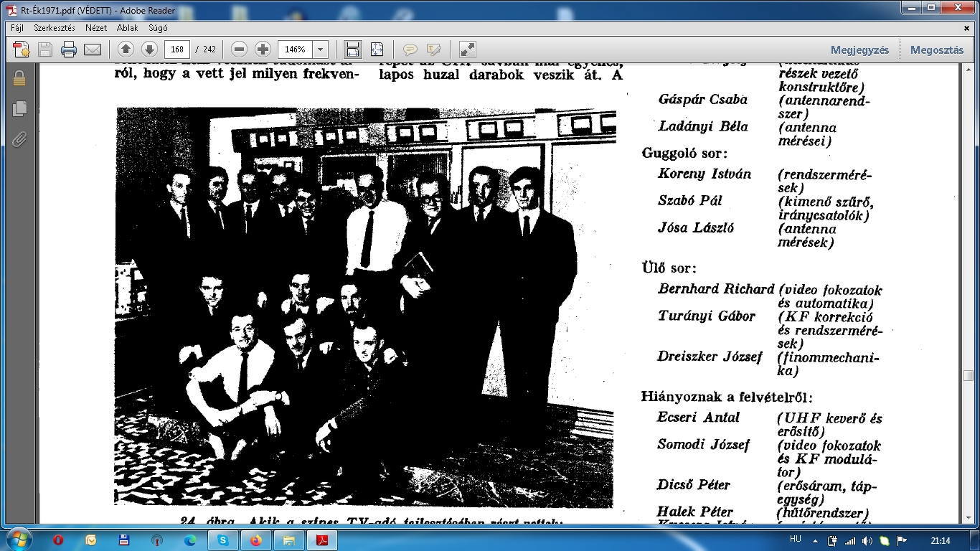The height and width of the screenshot is (551, 980).
Task: Zoom out with the minus button
Action: 240,50
